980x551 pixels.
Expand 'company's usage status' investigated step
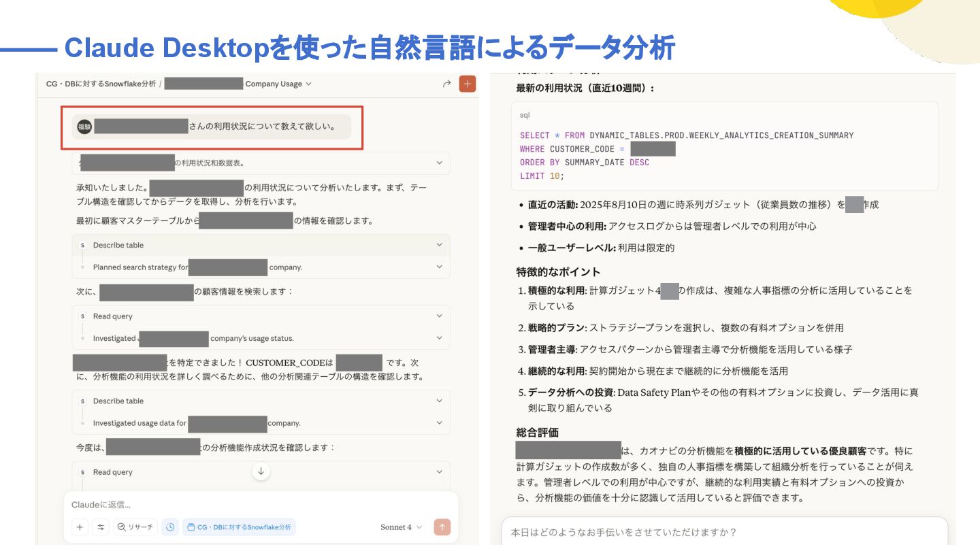tap(261, 338)
